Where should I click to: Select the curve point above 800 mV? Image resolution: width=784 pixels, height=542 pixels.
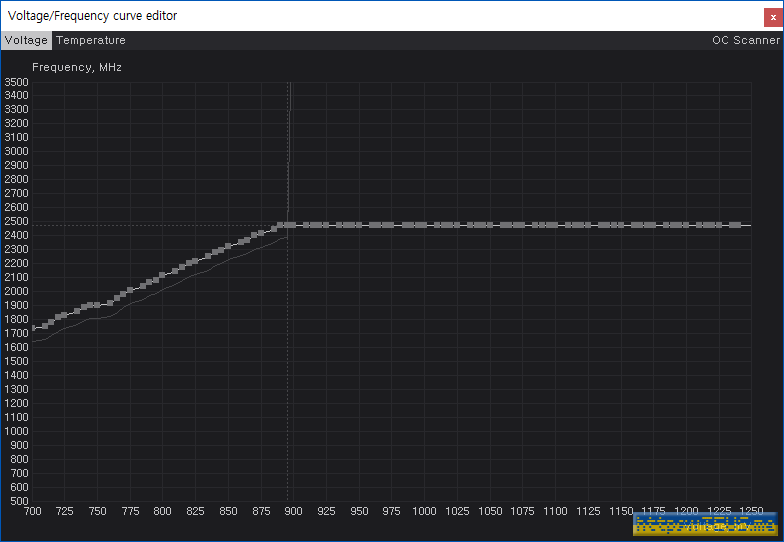pos(163,275)
